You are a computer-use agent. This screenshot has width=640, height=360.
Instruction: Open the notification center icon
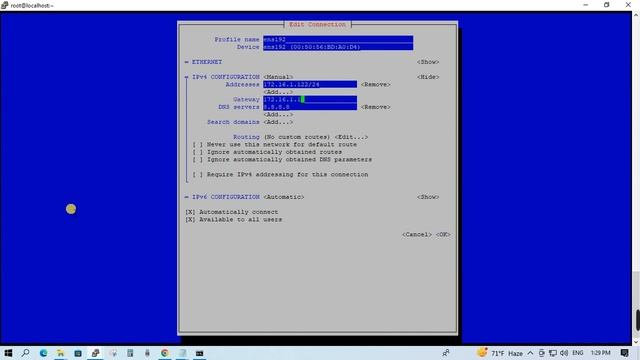tap(624, 353)
